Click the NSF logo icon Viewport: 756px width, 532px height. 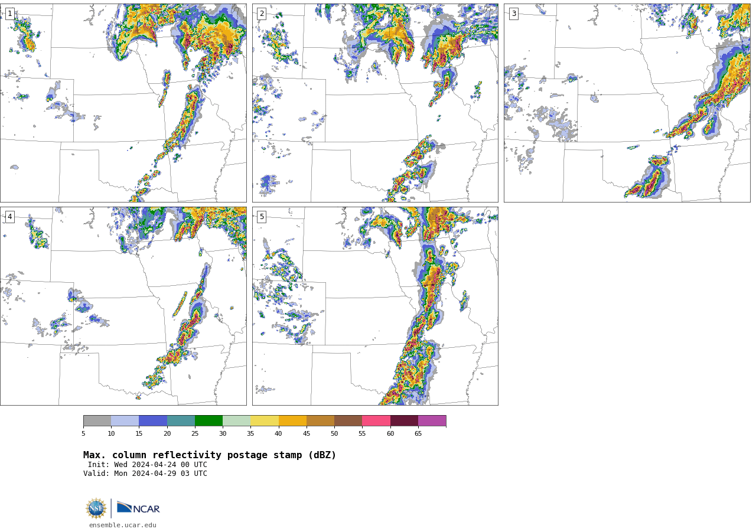tap(96, 508)
